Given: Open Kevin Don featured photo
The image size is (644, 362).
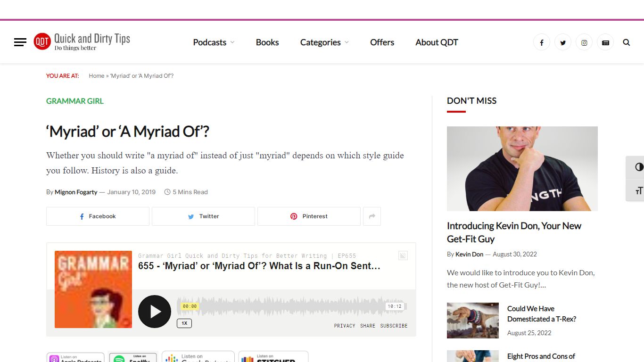Looking at the screenshot, I should click(522, 169).
